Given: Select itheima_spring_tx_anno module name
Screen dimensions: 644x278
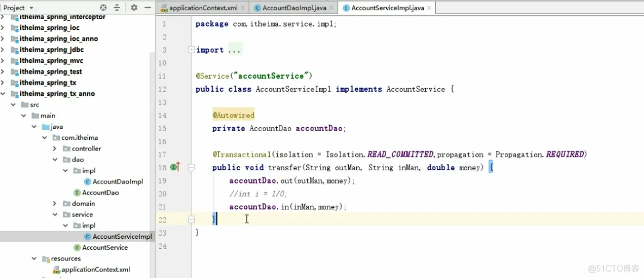Looking at the screenshot, I should click(x=57, y=94).
